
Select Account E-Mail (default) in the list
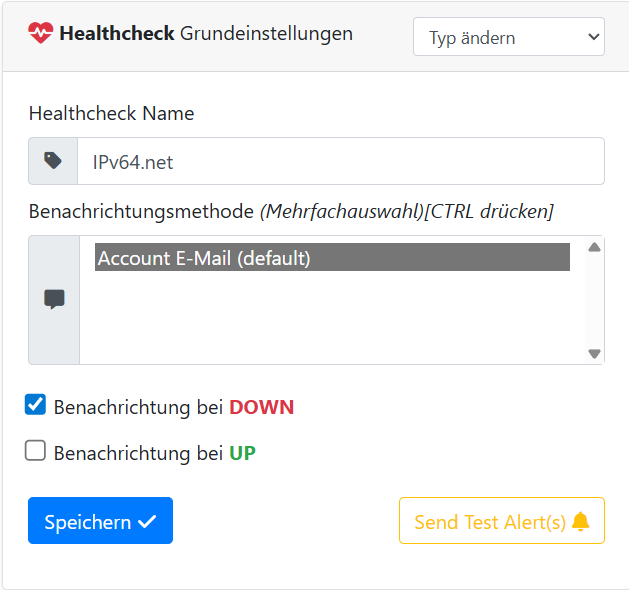pyautogui.click(x=332, y=258)
